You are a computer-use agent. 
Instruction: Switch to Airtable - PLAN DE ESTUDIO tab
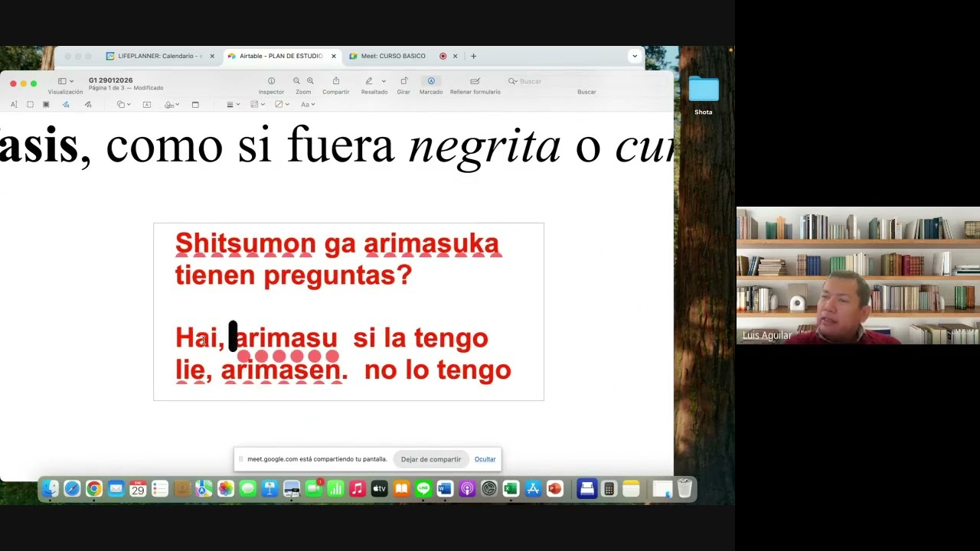(281, 56)
